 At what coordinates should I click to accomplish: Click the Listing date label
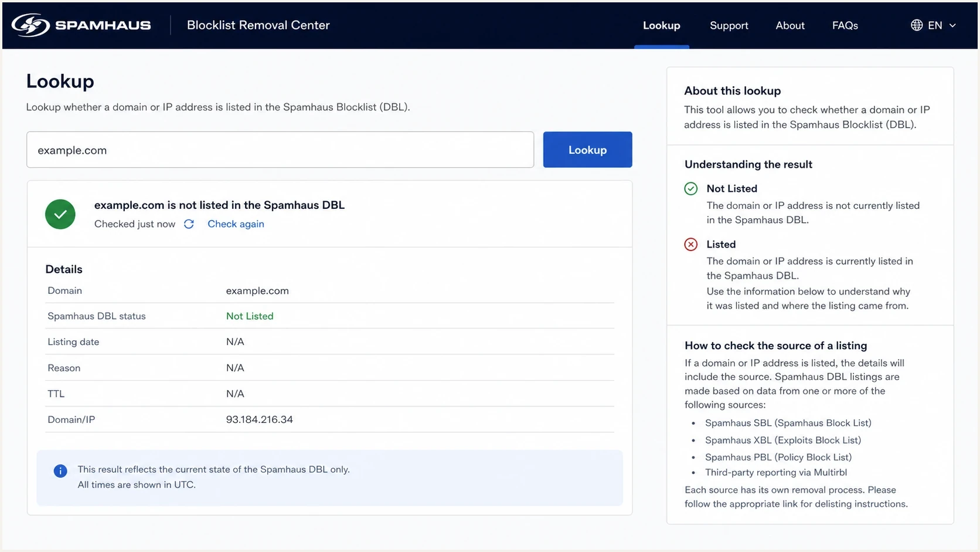(73, 342)
